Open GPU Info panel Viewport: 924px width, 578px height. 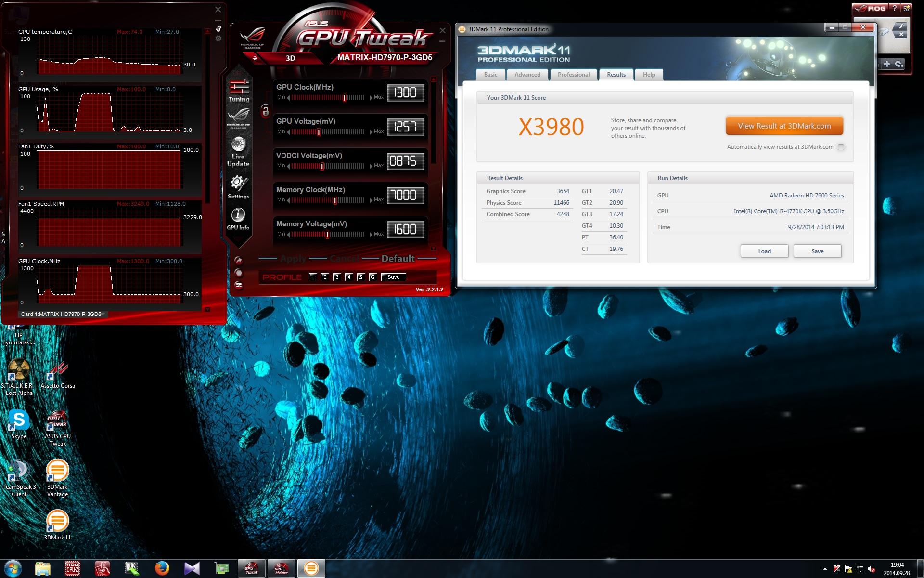238,219
